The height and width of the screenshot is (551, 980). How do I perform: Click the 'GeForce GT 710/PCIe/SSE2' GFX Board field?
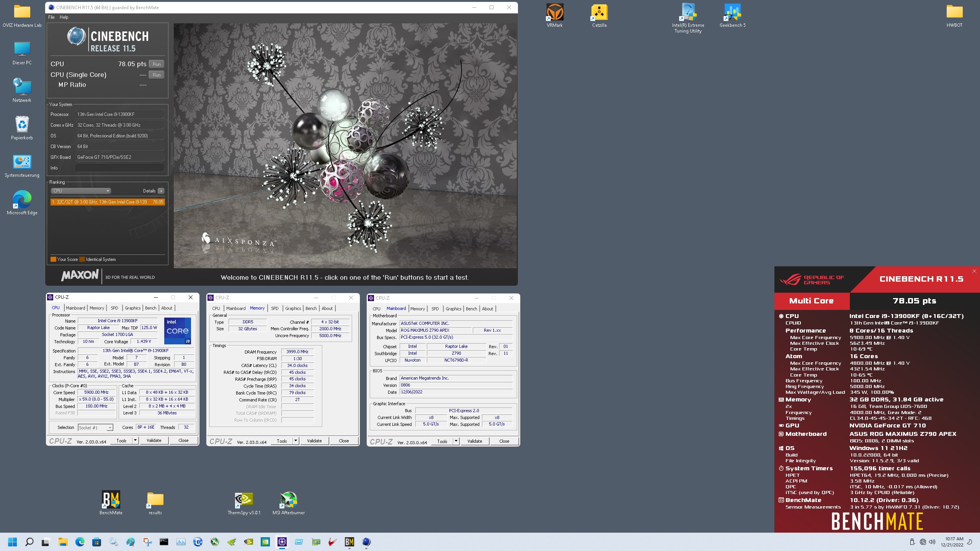click(119, 157)
